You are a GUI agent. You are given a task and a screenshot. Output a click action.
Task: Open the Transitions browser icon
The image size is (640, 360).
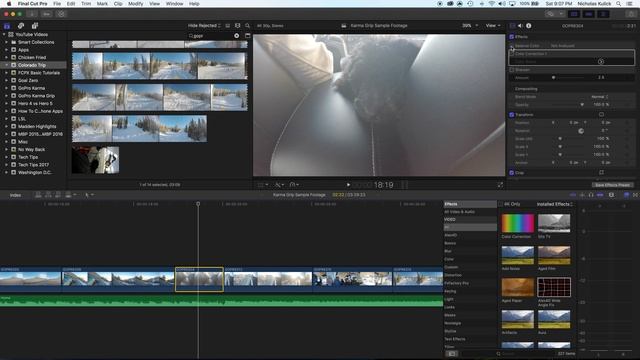tap(636, 195)
